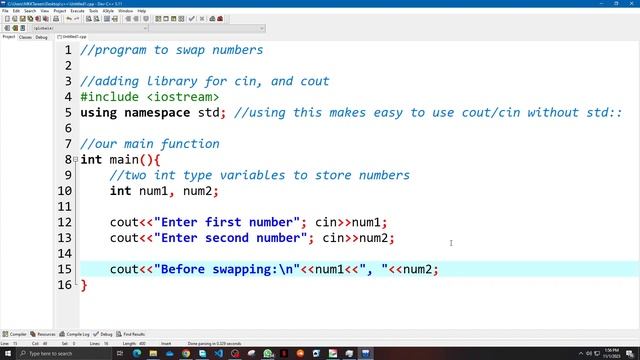The image size is (640, 360).
Task: Click on 'using namespace std' text
Action: [150, 113]
